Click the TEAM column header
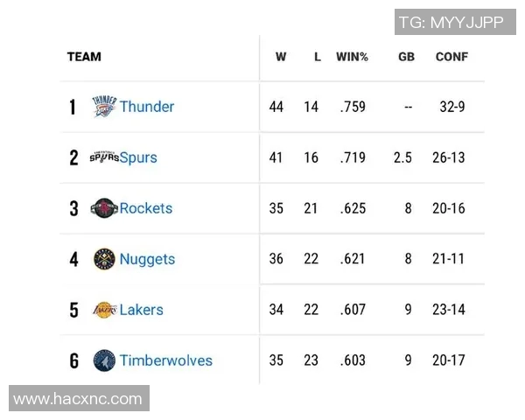Viewport: 525px width, 420px height. [84, 57]
